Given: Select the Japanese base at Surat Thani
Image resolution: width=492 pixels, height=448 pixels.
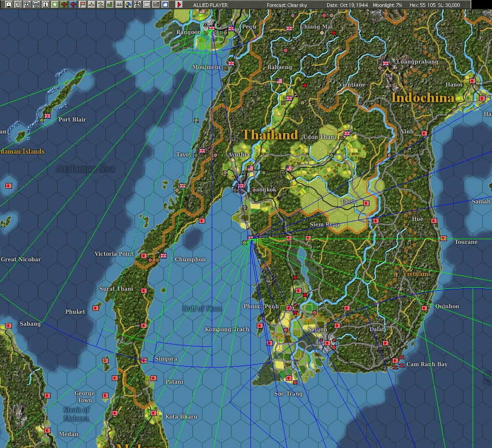Looking at the screenshot, I should point(144,291).
